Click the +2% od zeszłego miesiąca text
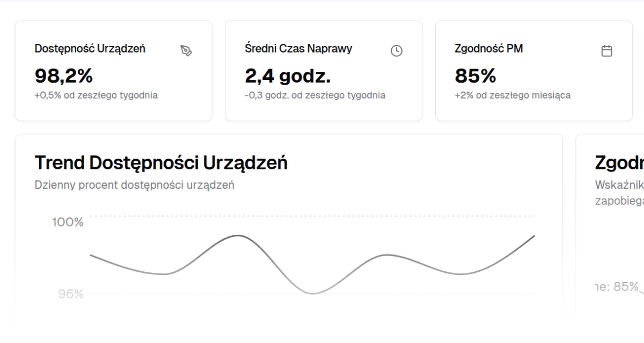Image resolution: width=644 pixels, height=343 pixels. tap(513, 95)
